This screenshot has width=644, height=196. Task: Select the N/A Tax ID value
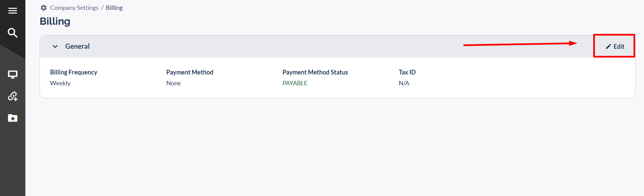[x=404, y=83]
